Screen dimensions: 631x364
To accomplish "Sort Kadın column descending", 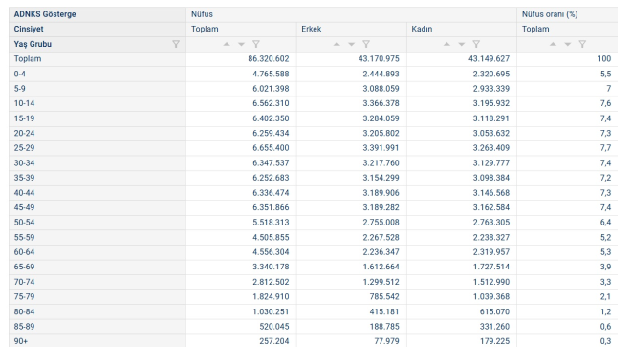I will point(462,44).
